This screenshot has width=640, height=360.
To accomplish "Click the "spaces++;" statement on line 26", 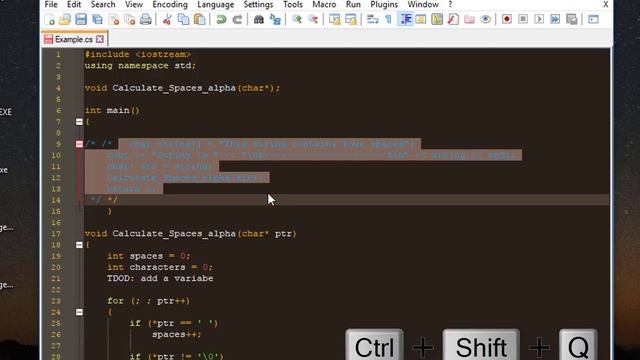I will point(177,335).
